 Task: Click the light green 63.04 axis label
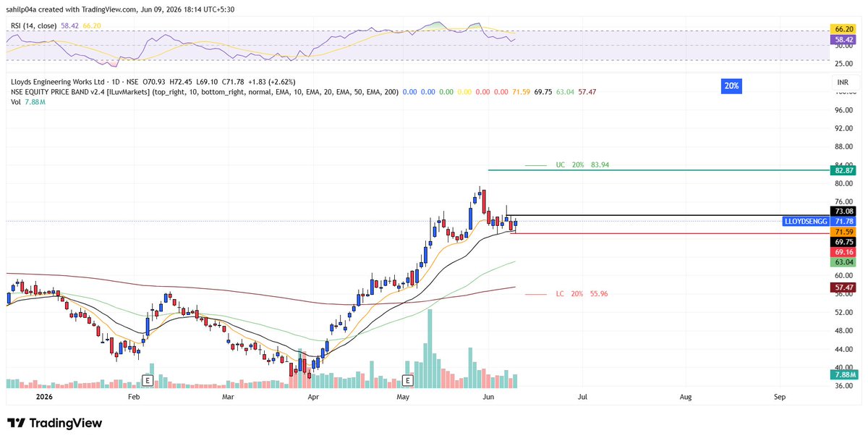844,262
